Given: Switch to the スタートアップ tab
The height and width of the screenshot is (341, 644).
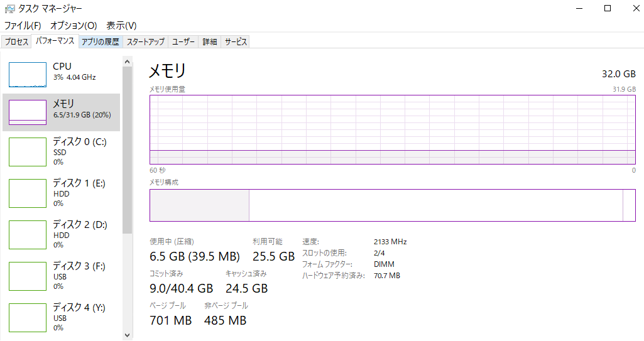Looking at the screenshot, I should 146,42.
